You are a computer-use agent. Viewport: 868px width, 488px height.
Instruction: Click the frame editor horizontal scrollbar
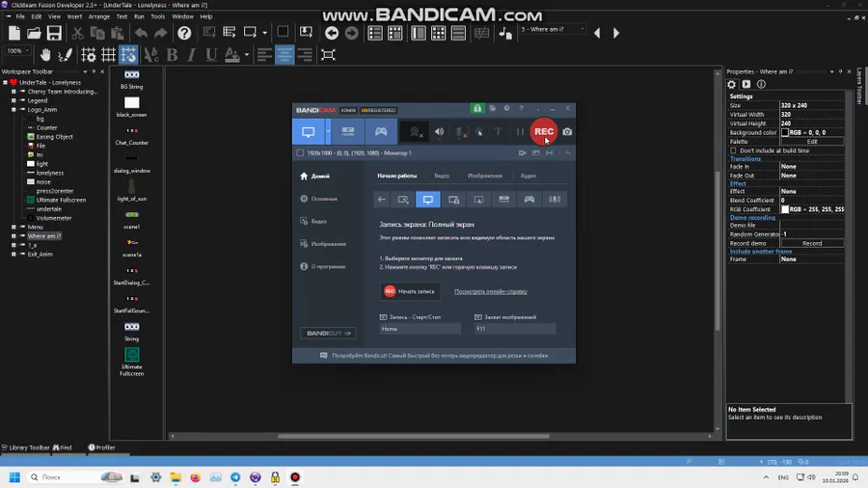(x=413, y=436)
